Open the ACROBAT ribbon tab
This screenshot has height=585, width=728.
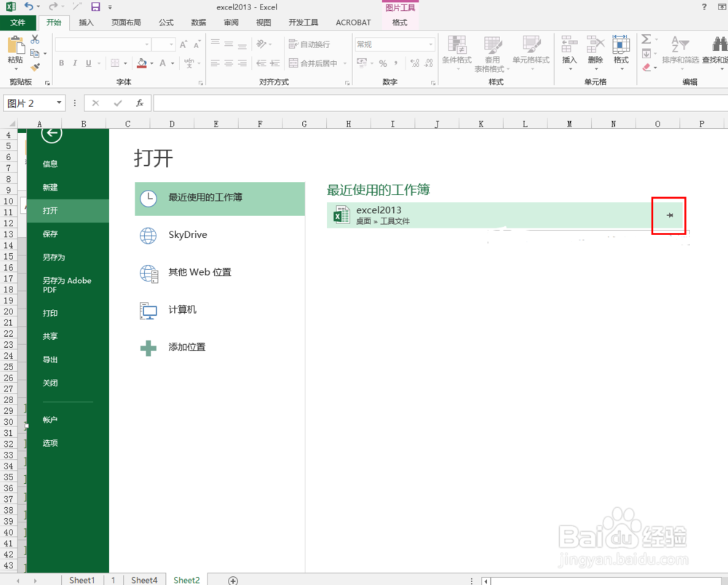tap(353, 23)
